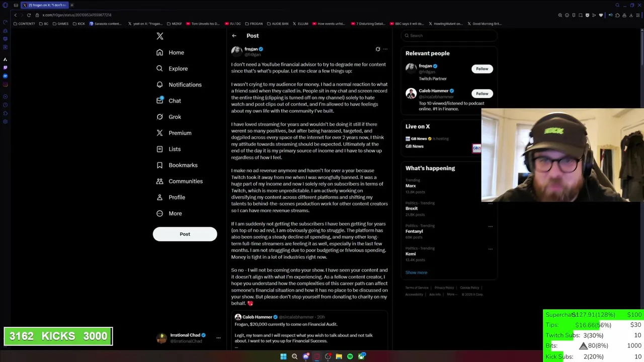This screenshot has height=362, width=644.
Task: Select the frogan on X browser tab
Action: tap(44, 5)
